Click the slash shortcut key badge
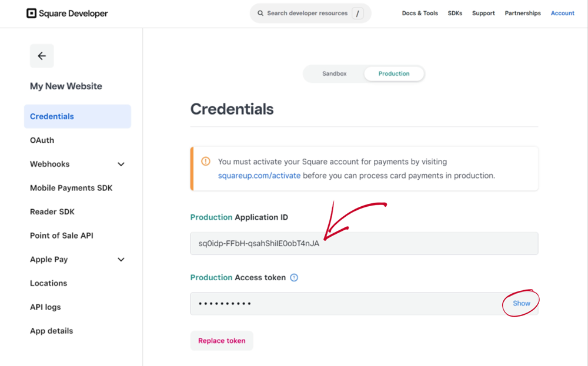The image size is (588, 366). click(358, 13)
